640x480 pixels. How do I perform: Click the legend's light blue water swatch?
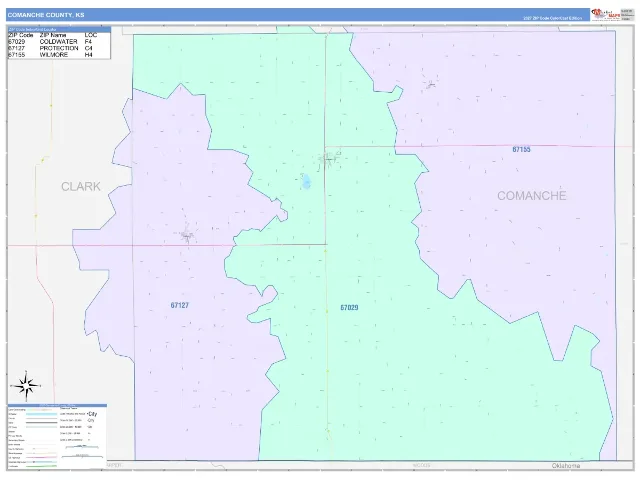41,414
